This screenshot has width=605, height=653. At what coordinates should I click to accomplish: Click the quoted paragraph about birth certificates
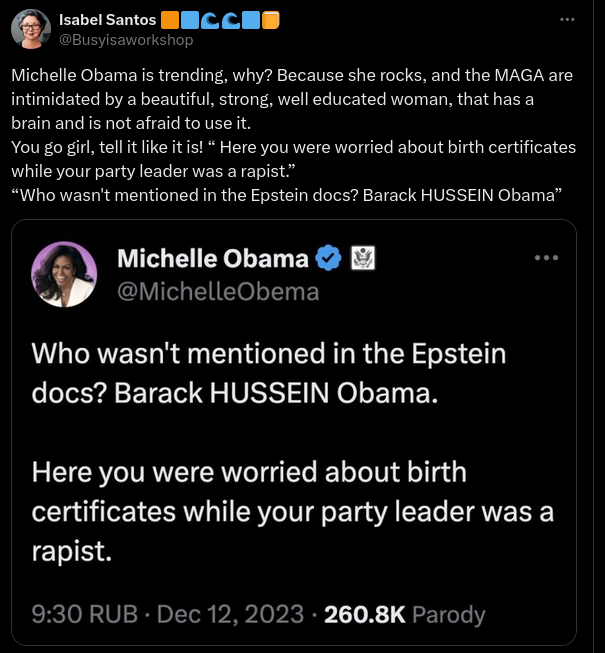[x=293, y=510]
